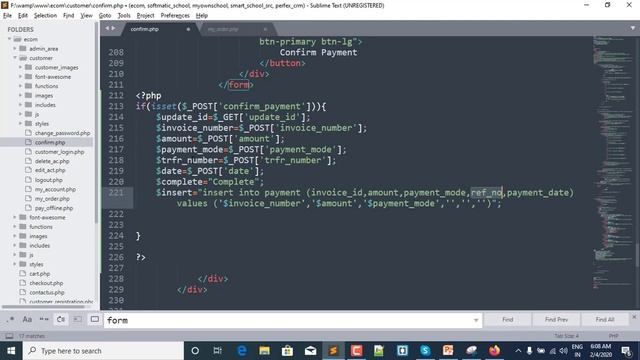Open the Find menu
The width and height of the screenshot is (640, 360).
click(69, 16)
